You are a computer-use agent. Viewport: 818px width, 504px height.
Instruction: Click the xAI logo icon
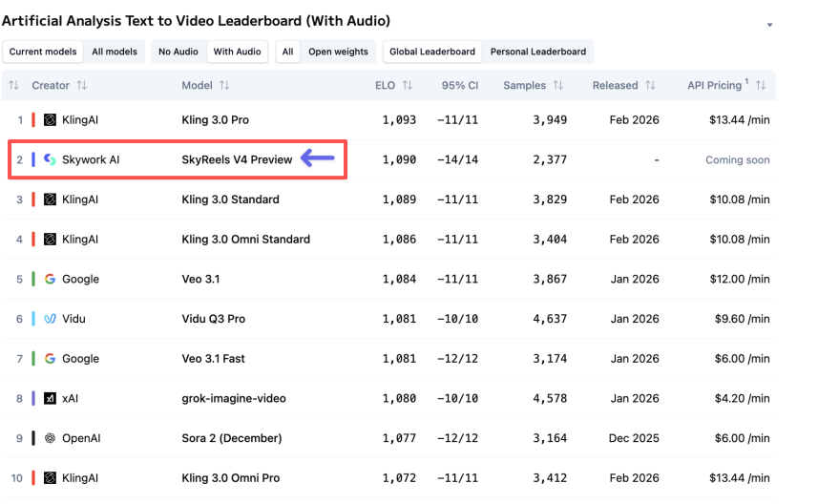click(x=51, y=398)
